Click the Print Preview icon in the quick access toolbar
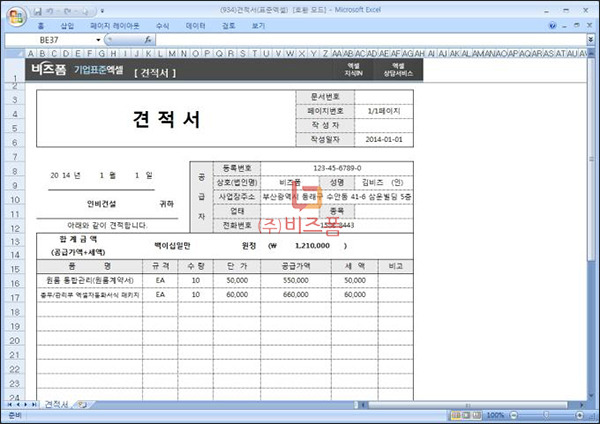 point(85,11)
